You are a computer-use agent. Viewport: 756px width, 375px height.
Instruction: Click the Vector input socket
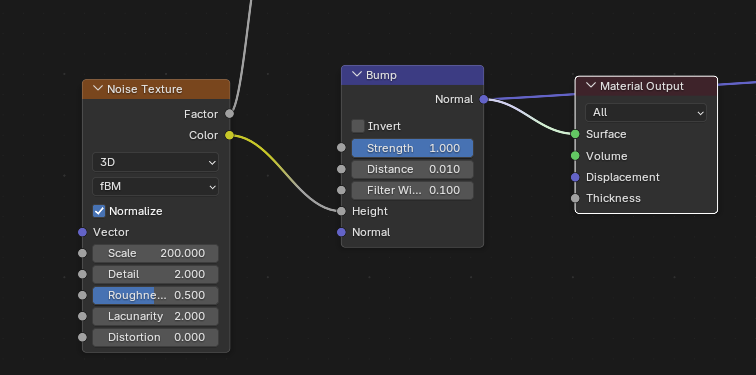click(82, 232)
